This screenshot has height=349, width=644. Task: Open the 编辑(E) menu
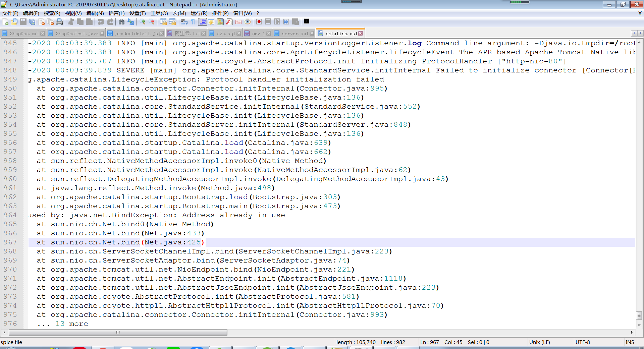[31, 13]
